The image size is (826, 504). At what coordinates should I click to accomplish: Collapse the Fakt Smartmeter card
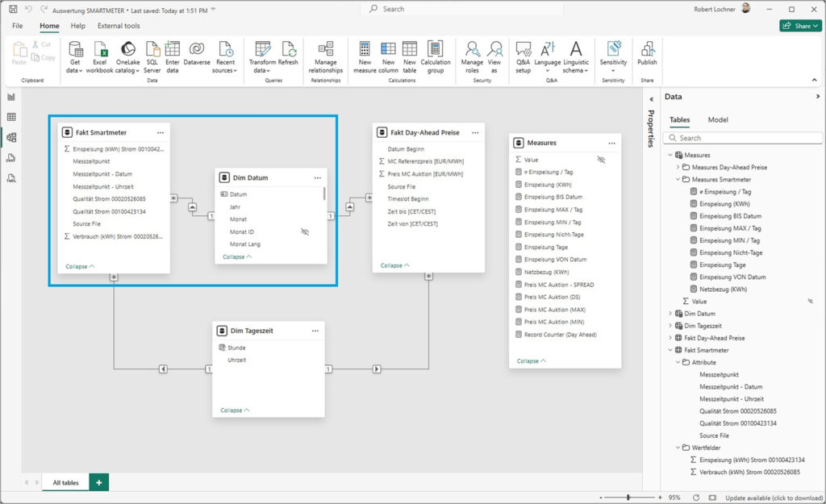80,266
